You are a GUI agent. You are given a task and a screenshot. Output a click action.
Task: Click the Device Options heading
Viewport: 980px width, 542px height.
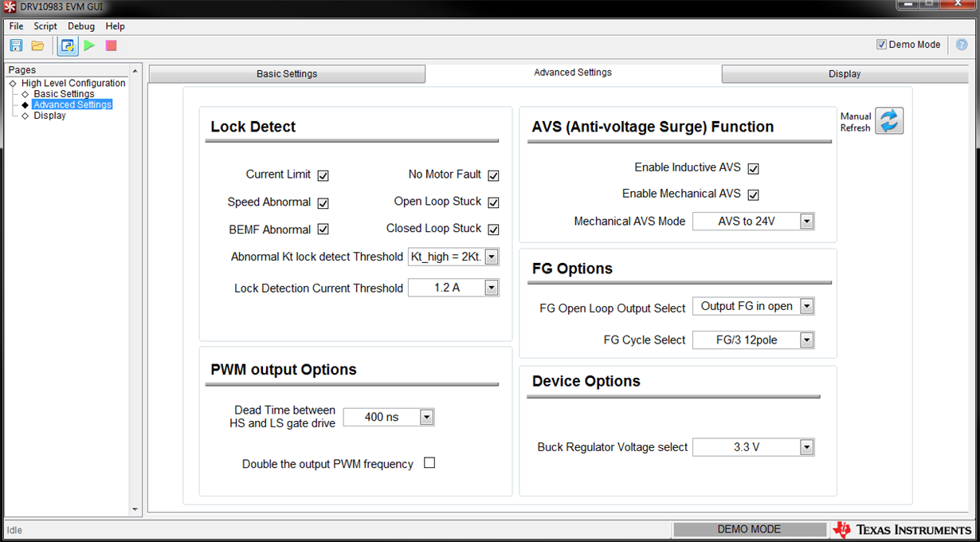pyautogui.click(x=586, y=381)
